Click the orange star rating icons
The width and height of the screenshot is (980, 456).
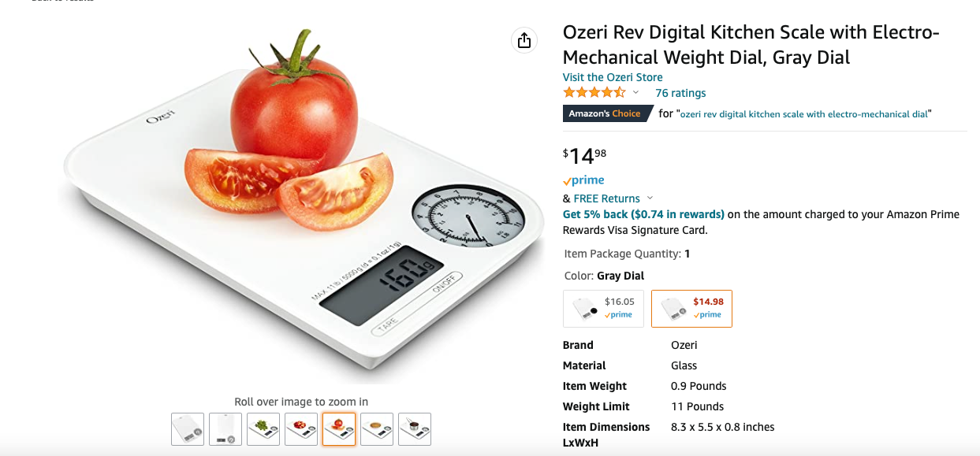(x=594, y=93)
